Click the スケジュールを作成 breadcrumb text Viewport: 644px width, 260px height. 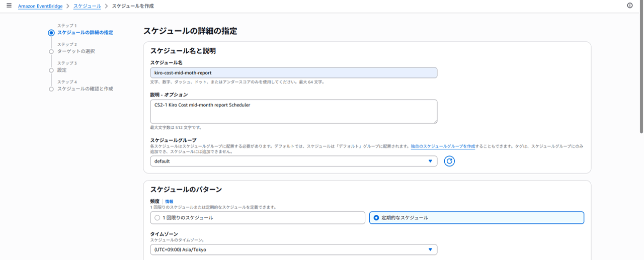tap(132, 6)
